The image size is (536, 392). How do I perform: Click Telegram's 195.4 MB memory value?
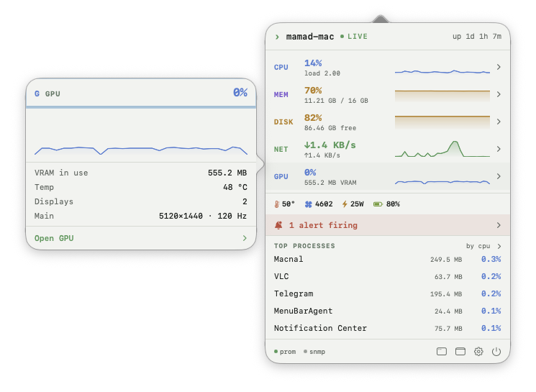coord(446,294)
